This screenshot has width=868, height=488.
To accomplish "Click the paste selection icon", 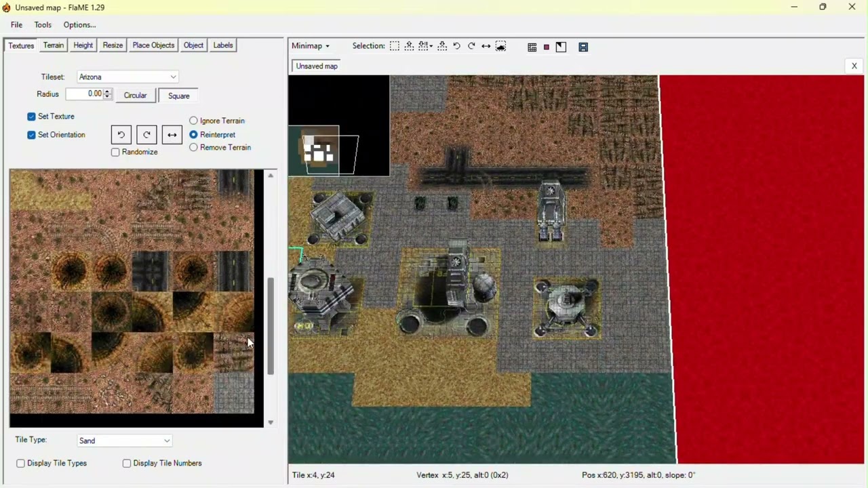I will (x=442, y=46).
